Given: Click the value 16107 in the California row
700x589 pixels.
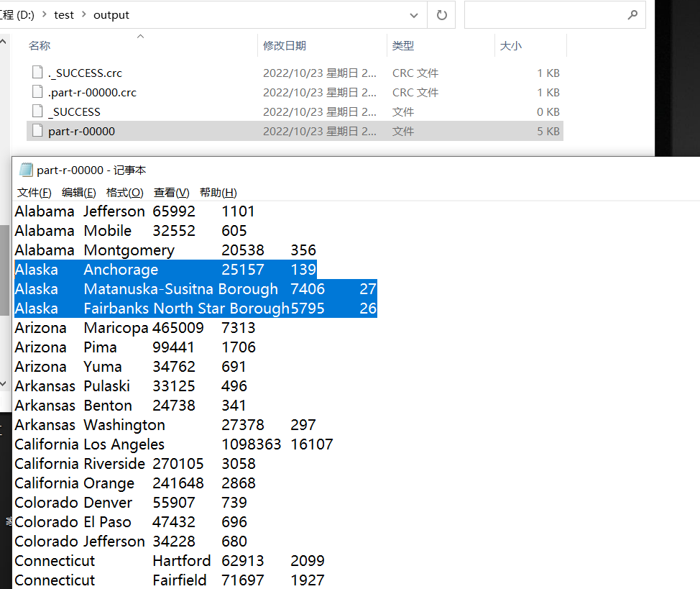Looking at the screenshot, I should click(312, 444).
